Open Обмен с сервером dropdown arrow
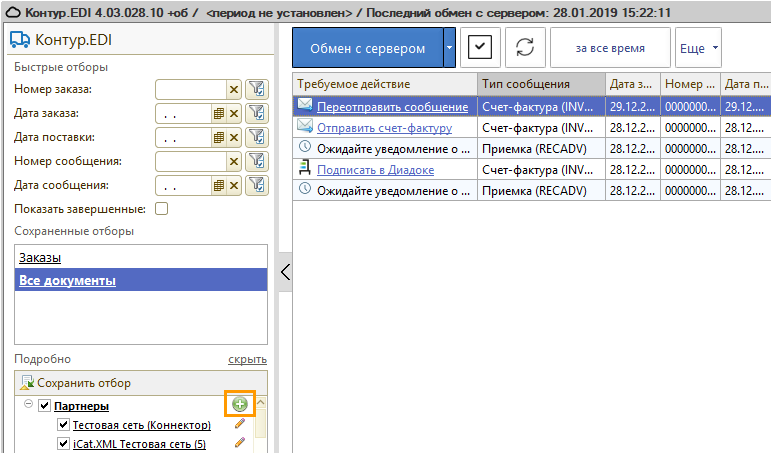This screenshot has width=771, height=453. pos(449,48)
